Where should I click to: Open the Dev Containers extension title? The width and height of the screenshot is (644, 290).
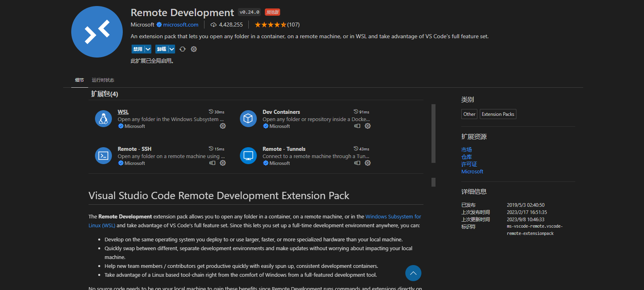click(x=281, y=112)
